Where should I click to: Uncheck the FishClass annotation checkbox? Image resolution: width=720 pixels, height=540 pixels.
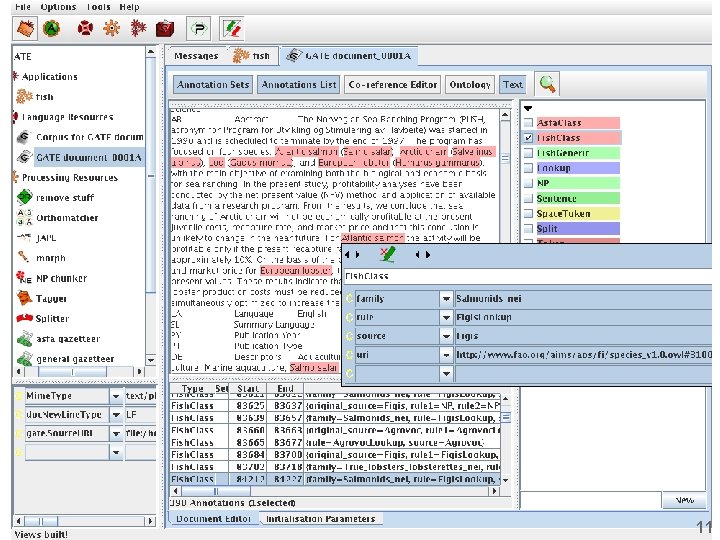coord(527,137)
